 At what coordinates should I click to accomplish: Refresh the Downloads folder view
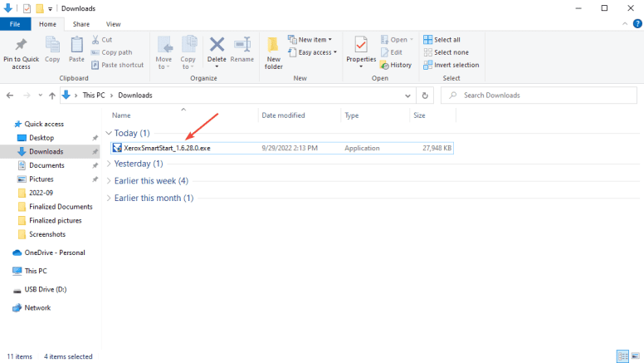(425, 96)
